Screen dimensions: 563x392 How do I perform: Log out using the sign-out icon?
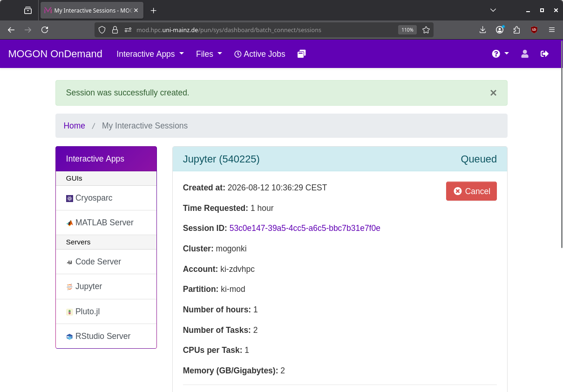(x=544, y=54)
